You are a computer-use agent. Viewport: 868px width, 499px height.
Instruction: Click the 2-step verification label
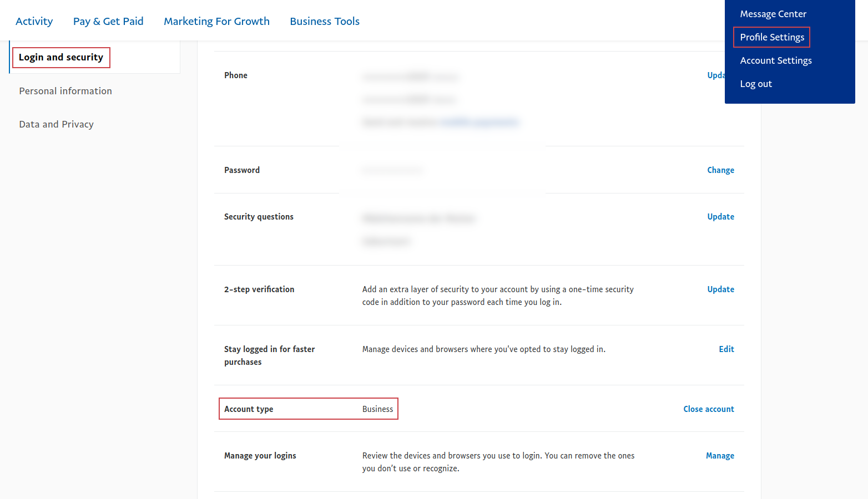[259, 289]
